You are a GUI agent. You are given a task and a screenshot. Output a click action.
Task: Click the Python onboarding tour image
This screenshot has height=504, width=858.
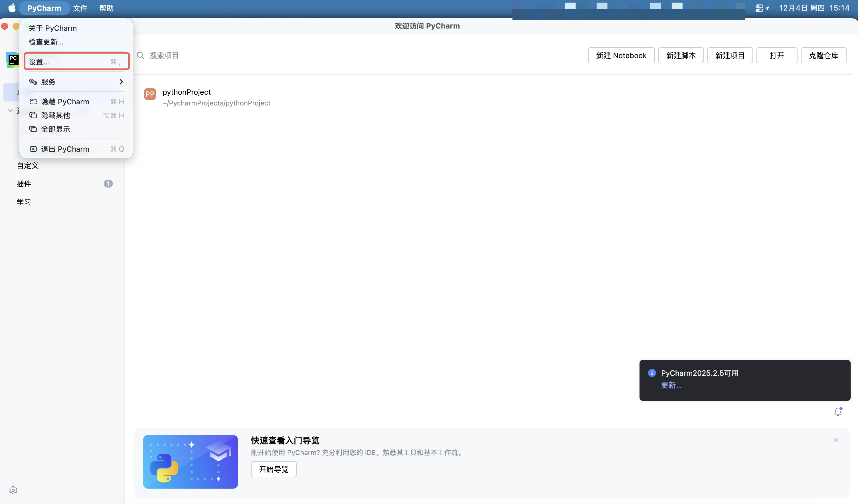190,462
